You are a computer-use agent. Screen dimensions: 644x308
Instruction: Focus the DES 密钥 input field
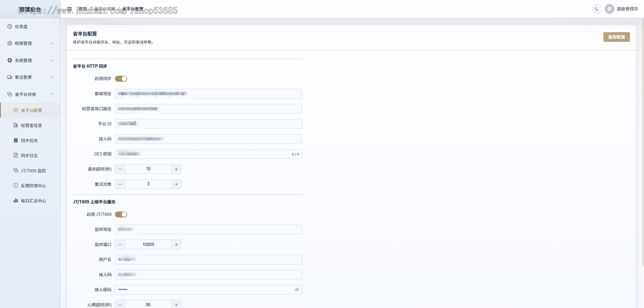click(209, 154)
